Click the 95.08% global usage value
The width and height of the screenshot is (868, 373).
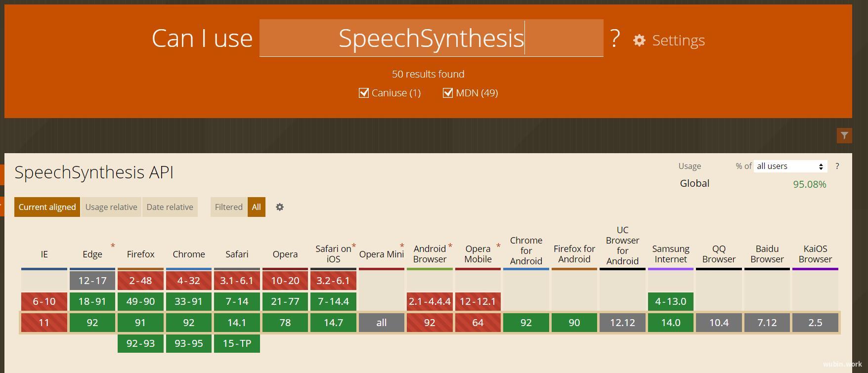(x=810, y=184)
